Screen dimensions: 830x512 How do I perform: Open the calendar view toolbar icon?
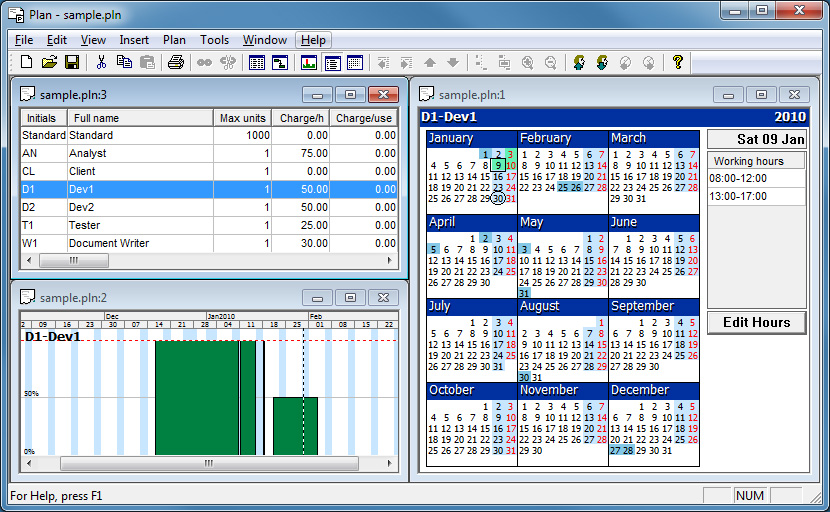pyautogui.click(x=355, y=62)
